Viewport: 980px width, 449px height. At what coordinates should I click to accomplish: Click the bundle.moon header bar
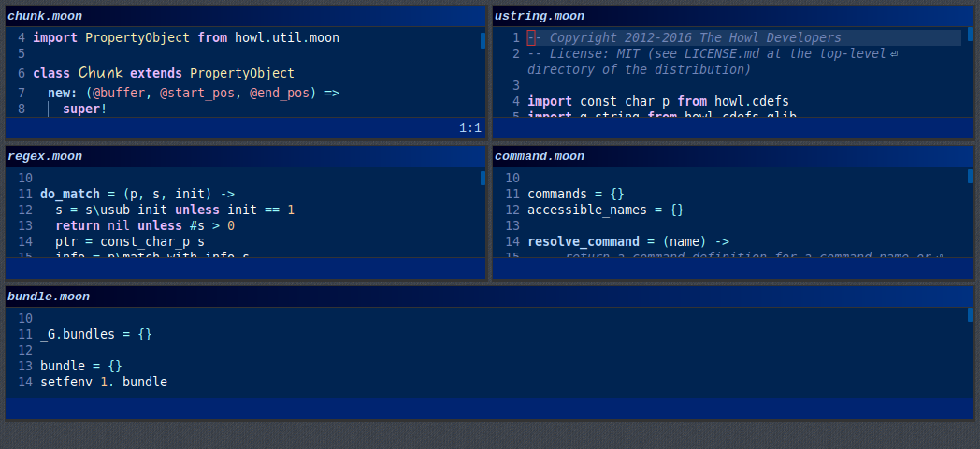tap(489, 297)
